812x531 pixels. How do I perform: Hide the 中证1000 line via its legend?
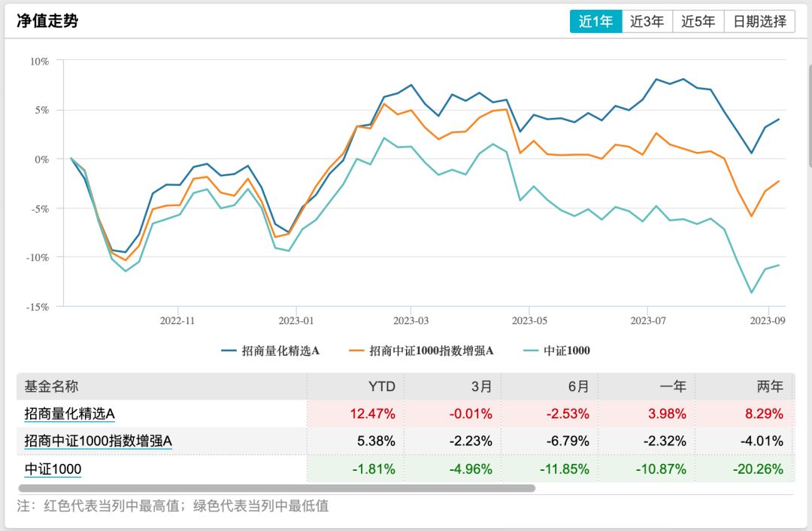(554, 350)
